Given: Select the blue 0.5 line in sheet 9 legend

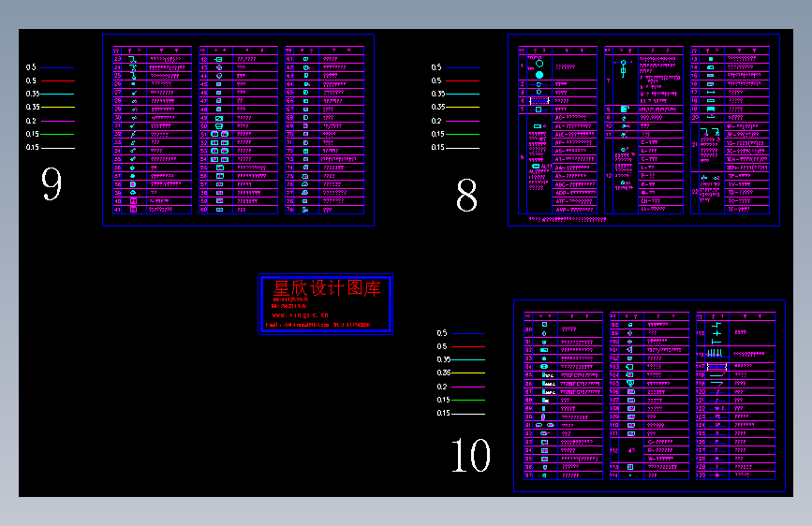Looking at the screenshot, I should pos(57,67).
